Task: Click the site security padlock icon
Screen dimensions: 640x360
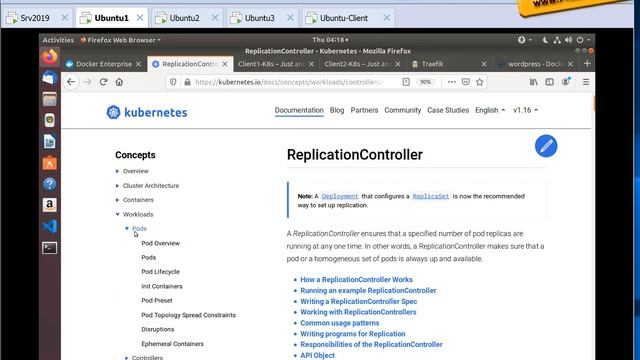Action: [187, 82]
